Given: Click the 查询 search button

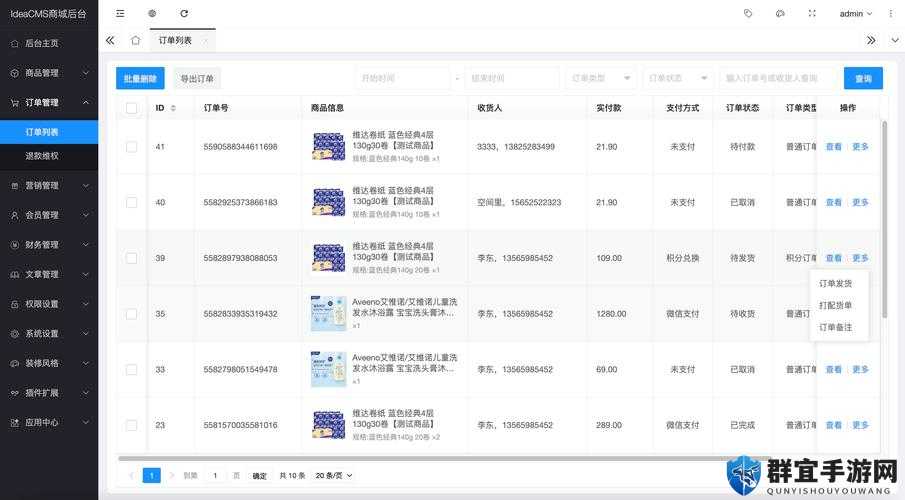Looking at the screenshot, I should 863,79.
